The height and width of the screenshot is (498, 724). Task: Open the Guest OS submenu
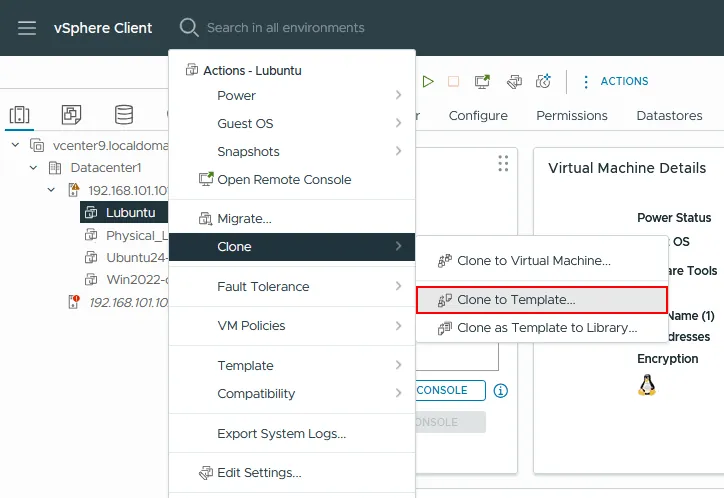click(x=292, y=124)
